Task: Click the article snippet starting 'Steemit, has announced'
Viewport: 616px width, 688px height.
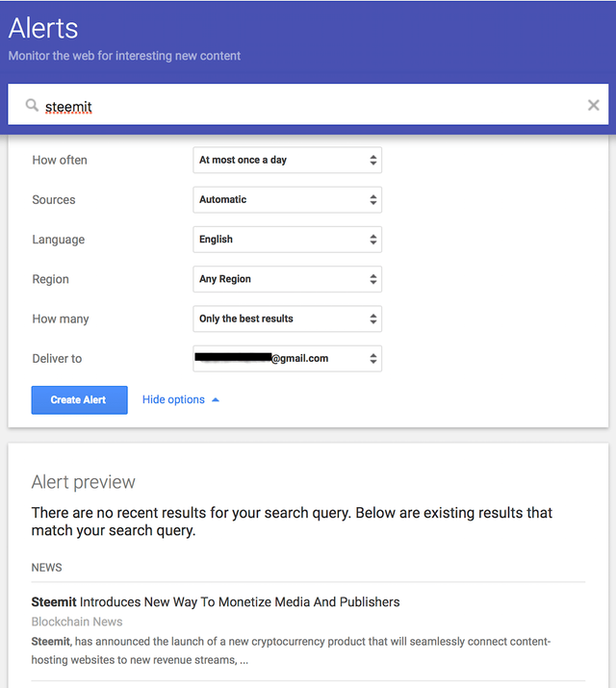Action: coord(291,650)
